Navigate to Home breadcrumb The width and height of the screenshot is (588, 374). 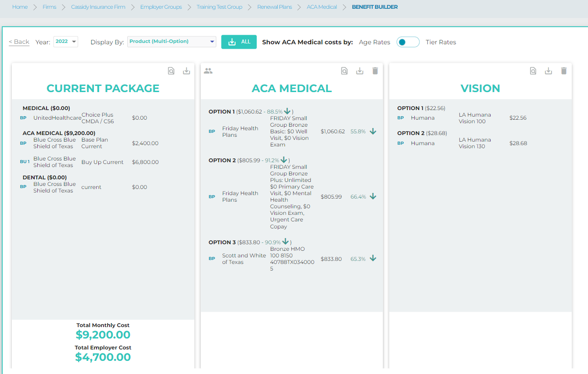[x=20, y=7]
